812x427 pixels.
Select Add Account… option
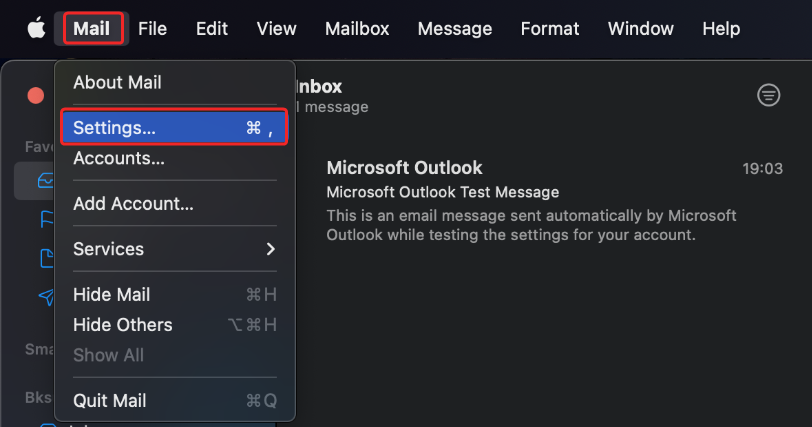175,203
